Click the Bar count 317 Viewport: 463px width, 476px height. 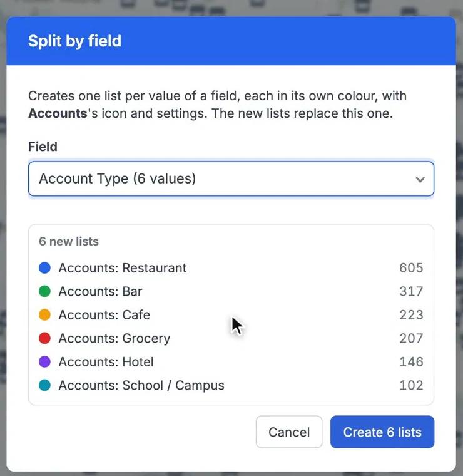coord(411,291)
